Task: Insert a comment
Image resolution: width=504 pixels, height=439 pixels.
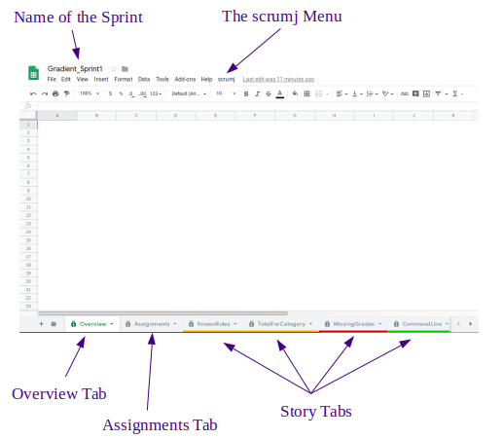Action: tap(415, 93)
